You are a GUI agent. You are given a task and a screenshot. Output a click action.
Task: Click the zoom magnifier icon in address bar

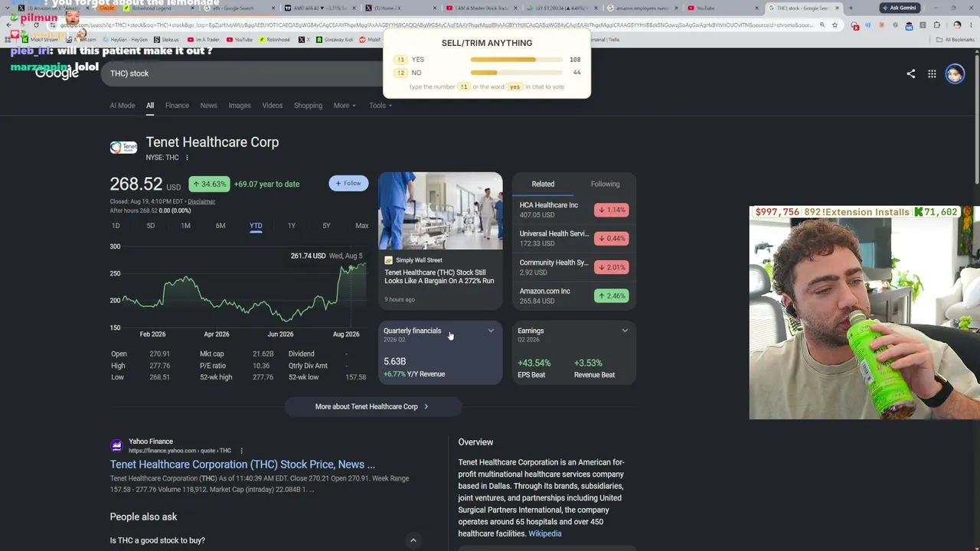coord(822,25)
